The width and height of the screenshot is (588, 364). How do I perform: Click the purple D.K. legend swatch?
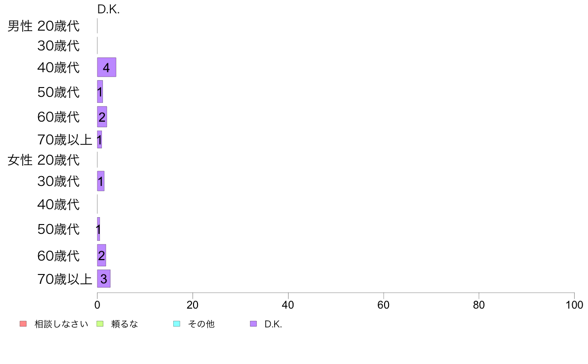pos(253,324)
